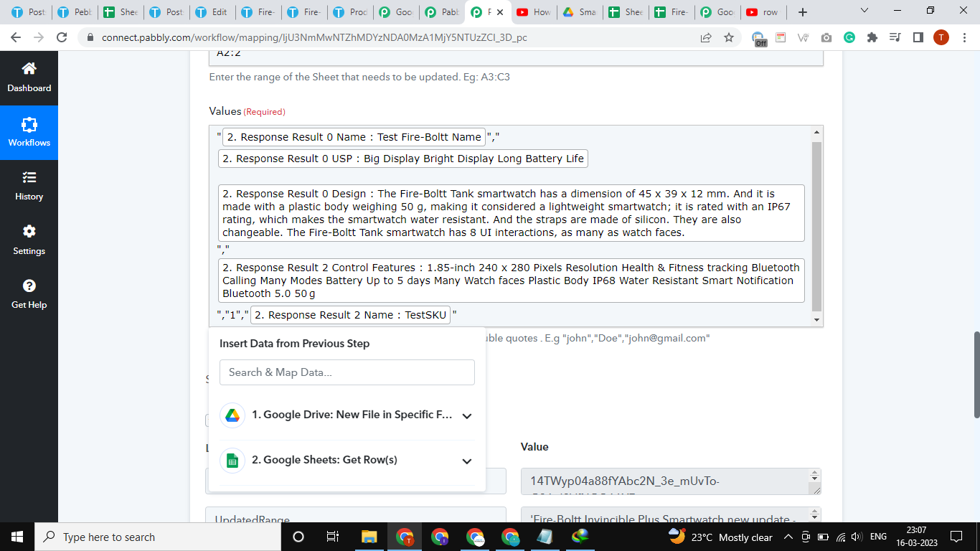Select the Response Result 0 USP tag
980x551 pixels.
tap(403, 159)
